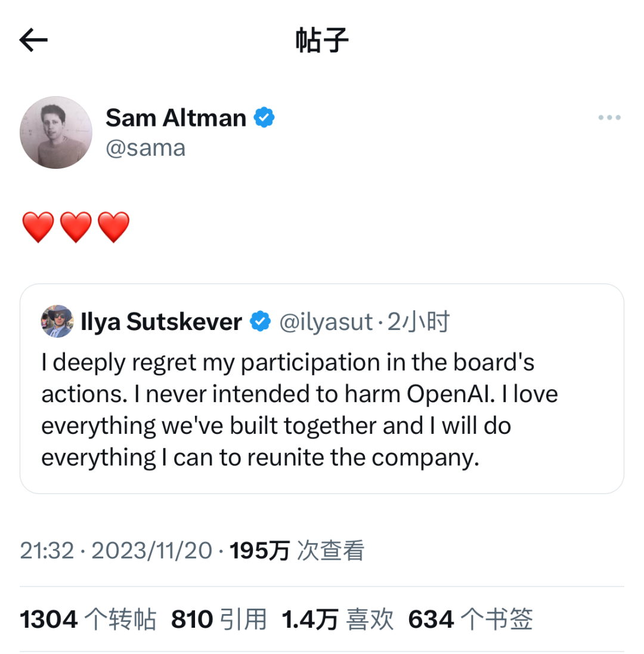Tap the quoted post's 2小时 timestamp
Image resolution: width=644 pixels, height=654 pixels.
tap(419, 322)
